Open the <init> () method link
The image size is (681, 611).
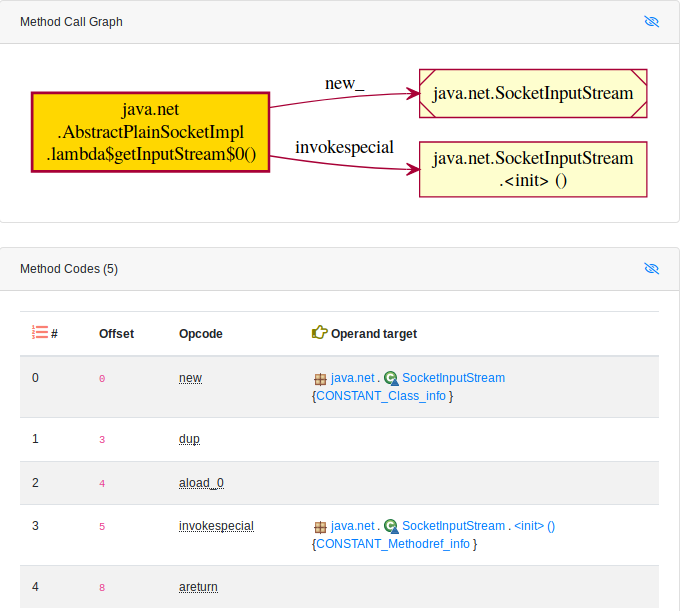pyautogui.click(x=534, y=526)
